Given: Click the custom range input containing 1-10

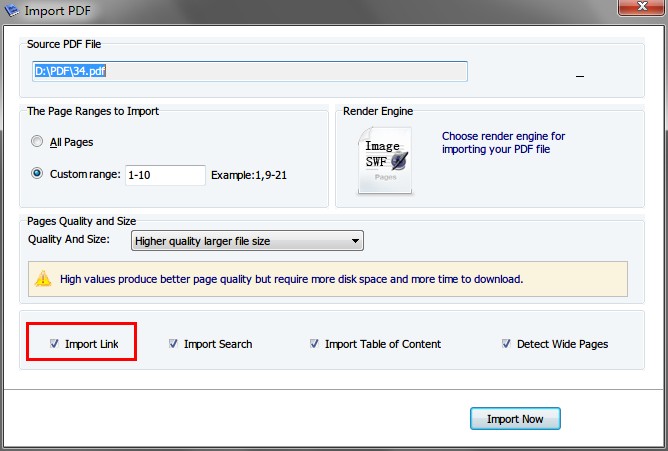Looking at the screenshot, I should (165, 175).
